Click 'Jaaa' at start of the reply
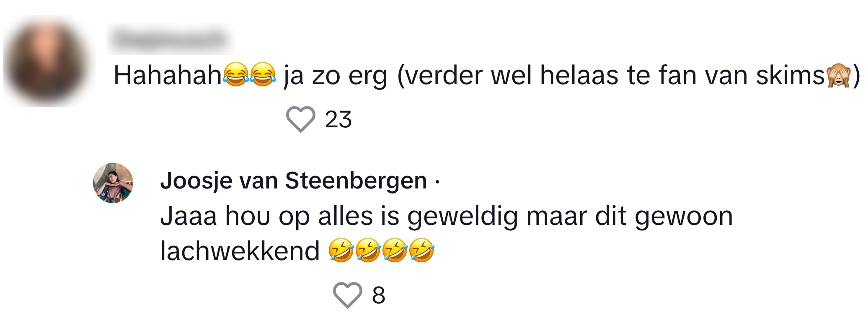Viewport: 868px width, 320px height. (x=189, y=217)
